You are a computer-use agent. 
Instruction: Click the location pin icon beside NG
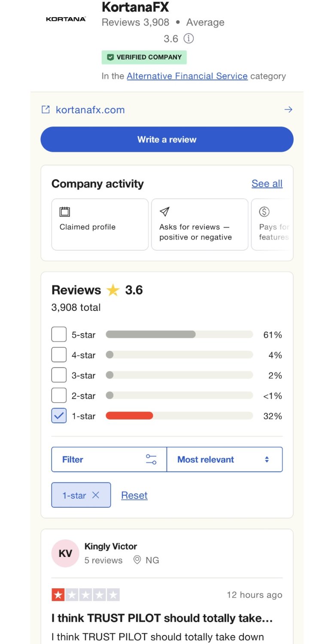(x=137, y=560)
